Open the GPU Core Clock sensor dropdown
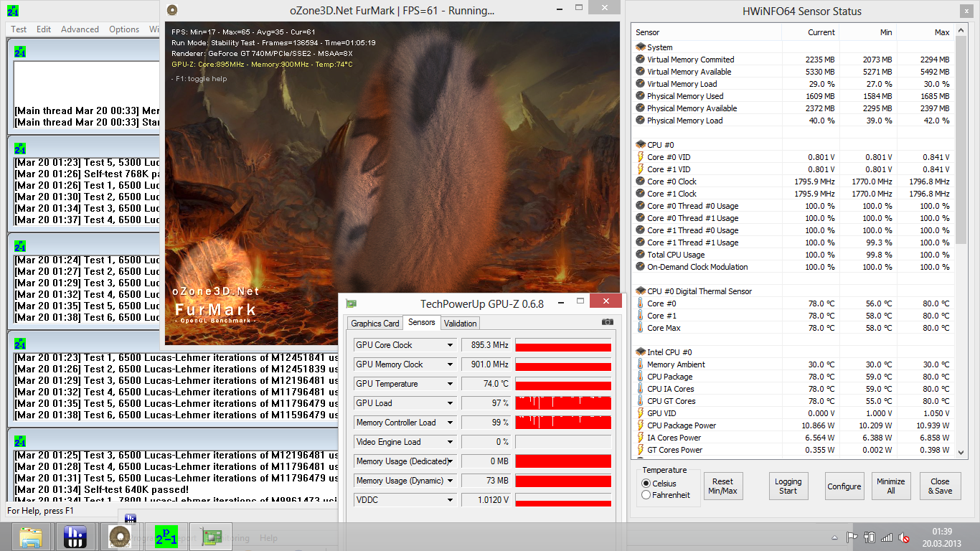Image resolution: width=980 pixels, height=551 pixels. 451,345
